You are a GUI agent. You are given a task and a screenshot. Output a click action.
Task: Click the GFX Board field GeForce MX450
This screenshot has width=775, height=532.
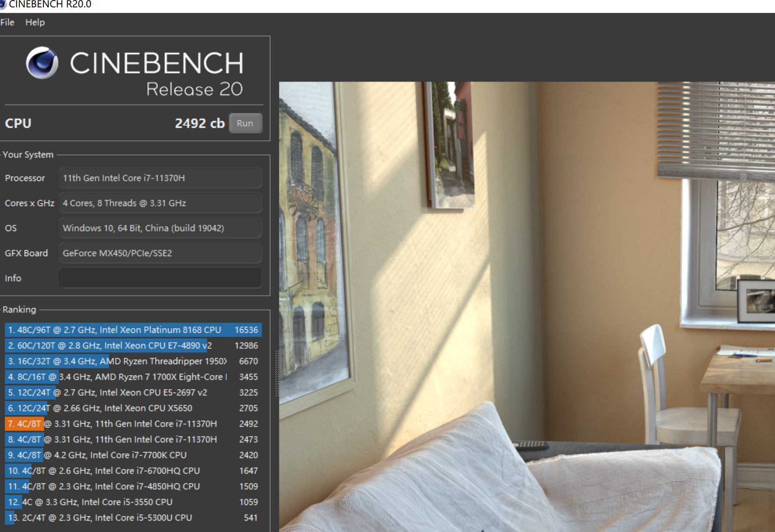click(x=160, y=253)
